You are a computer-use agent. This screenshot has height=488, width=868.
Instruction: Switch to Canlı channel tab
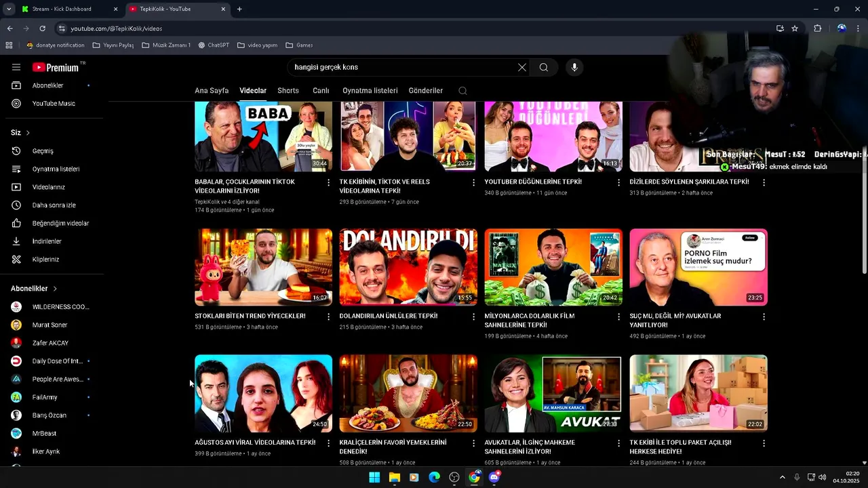tap(321, 91)
